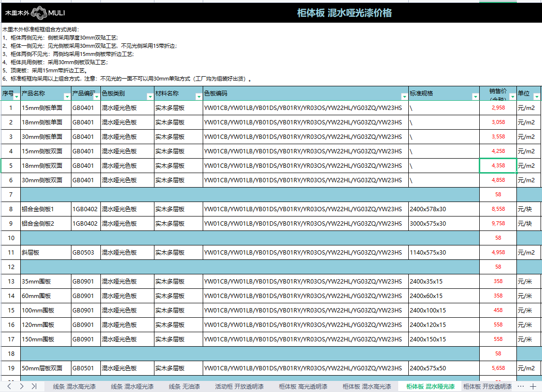
Task: Open the 序号 column filter dropdown
Action: coord(17,96)
